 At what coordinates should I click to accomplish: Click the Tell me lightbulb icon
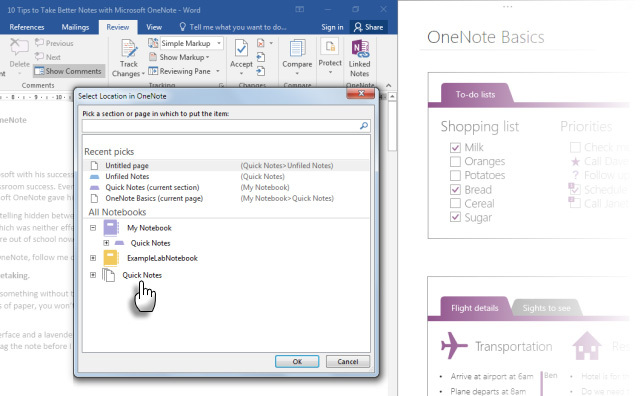click(182, 27)
